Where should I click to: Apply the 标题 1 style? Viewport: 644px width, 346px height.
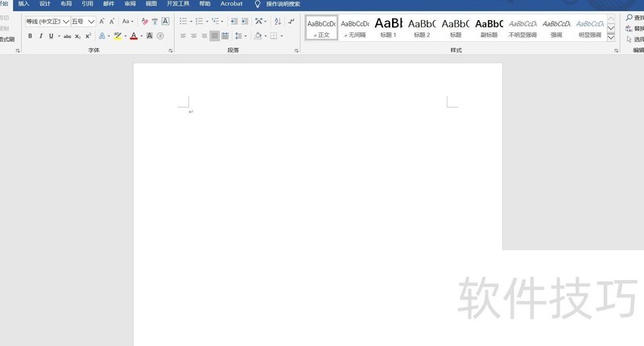[x=389, y=28]
